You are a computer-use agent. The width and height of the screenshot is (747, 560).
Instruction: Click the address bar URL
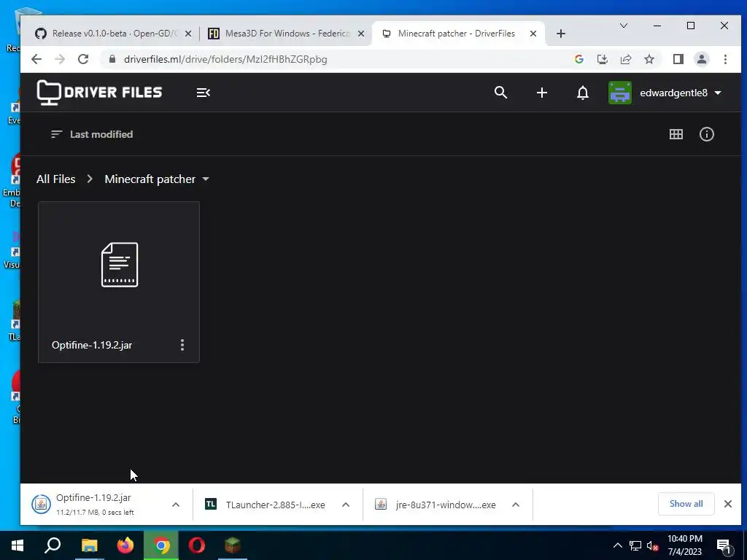[x=225, y=60]
